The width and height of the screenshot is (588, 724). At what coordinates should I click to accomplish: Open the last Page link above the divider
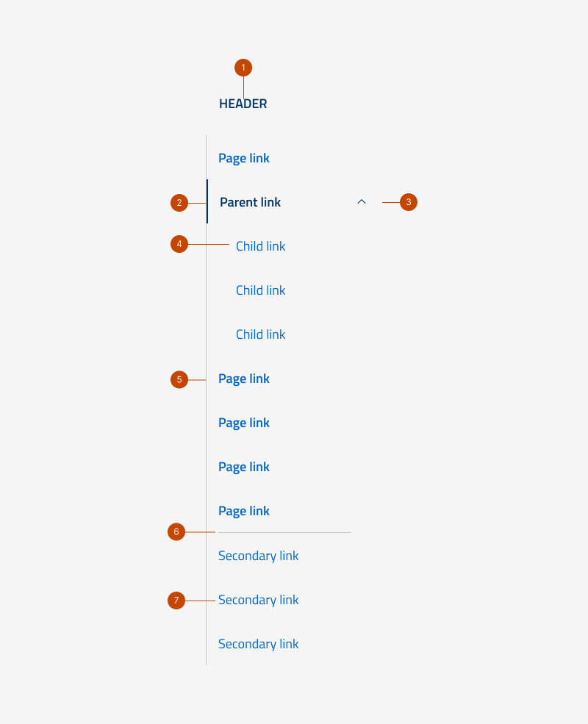(244, 511)
